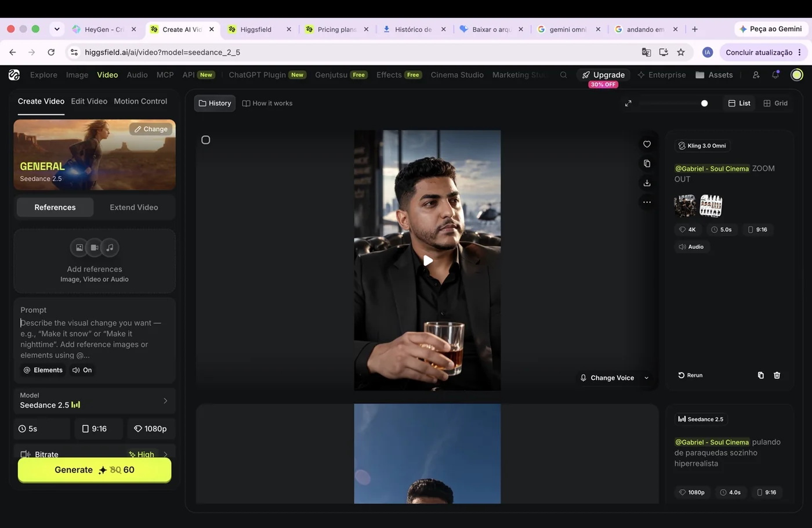
Task: Click the copy icon below the heart icon
Action: pos(647,164)
